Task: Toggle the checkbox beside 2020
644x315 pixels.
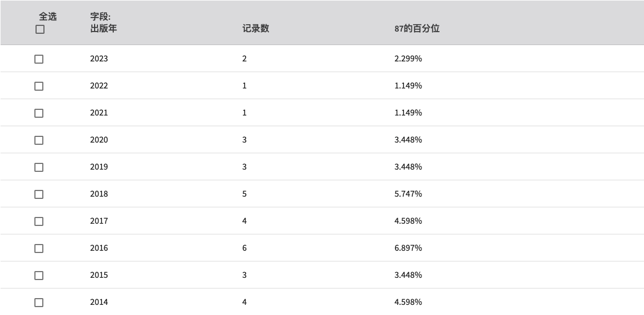Action: [x=39, y=140]
